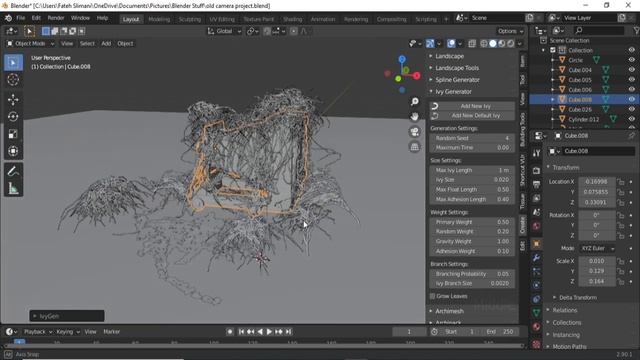This screenshot has width=640, height=360.
Task: Expand the Archimesh panel
Action: [x=449, y=311]
